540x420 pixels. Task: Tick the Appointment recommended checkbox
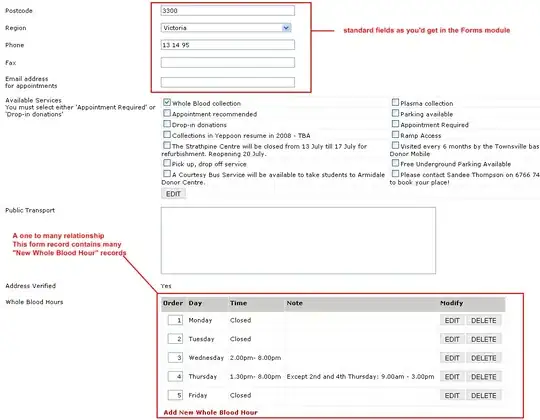coord(167,113)
